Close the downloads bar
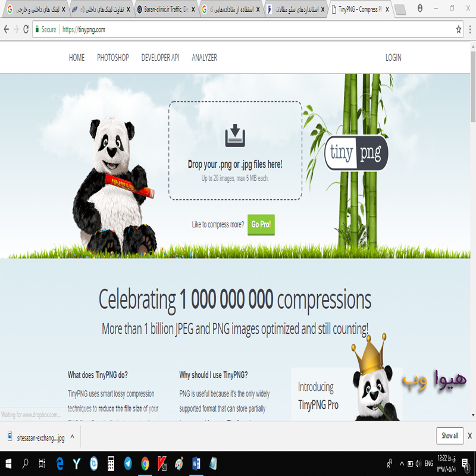This screenshot has height=476, width=476. point(470,436)
